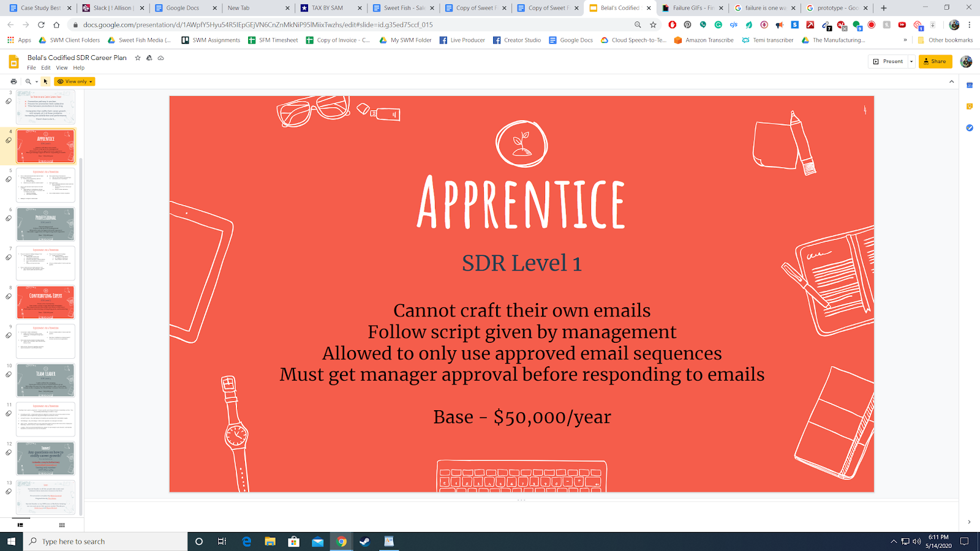
Task: Click the Present button
Action: coord(888,61)
